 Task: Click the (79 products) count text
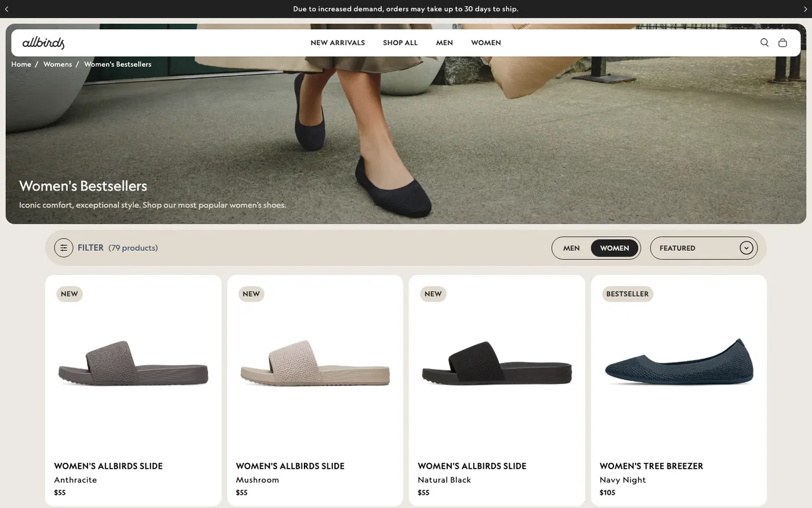coord(133,248)
